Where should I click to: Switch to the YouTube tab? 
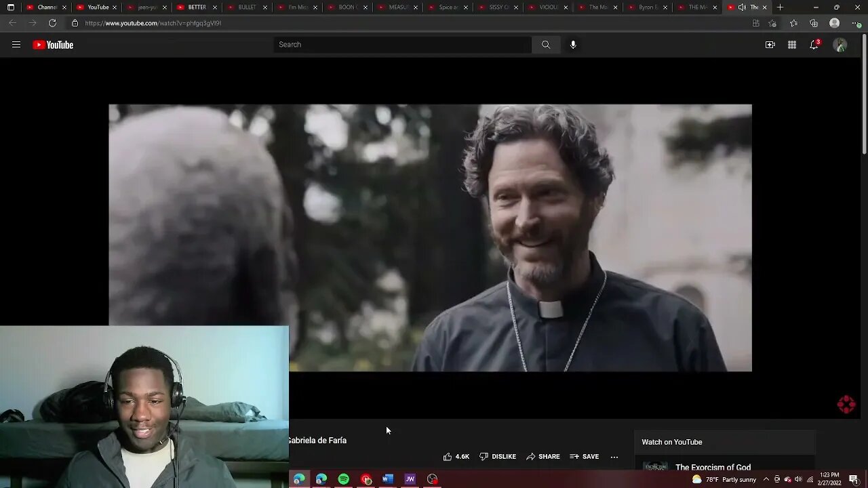pos(96,7)
